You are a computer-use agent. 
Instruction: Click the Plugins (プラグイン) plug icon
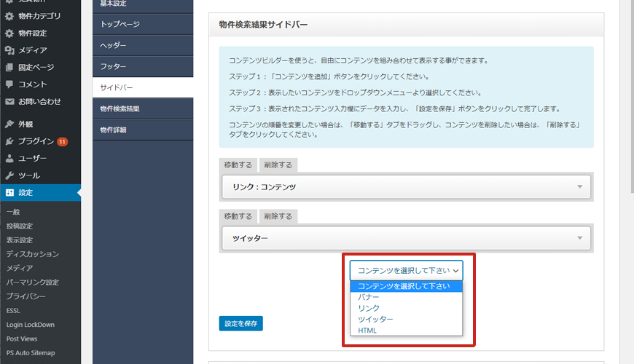click(x=9, y=141)
